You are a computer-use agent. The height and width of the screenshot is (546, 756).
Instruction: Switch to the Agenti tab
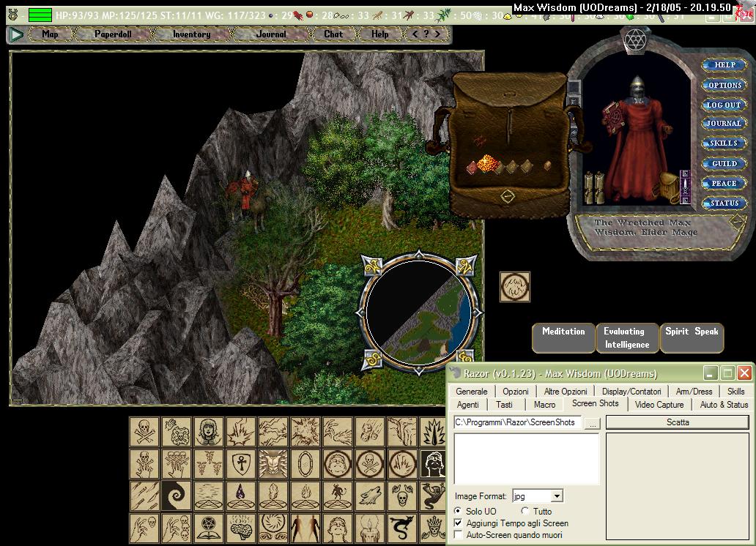[467, 405]
